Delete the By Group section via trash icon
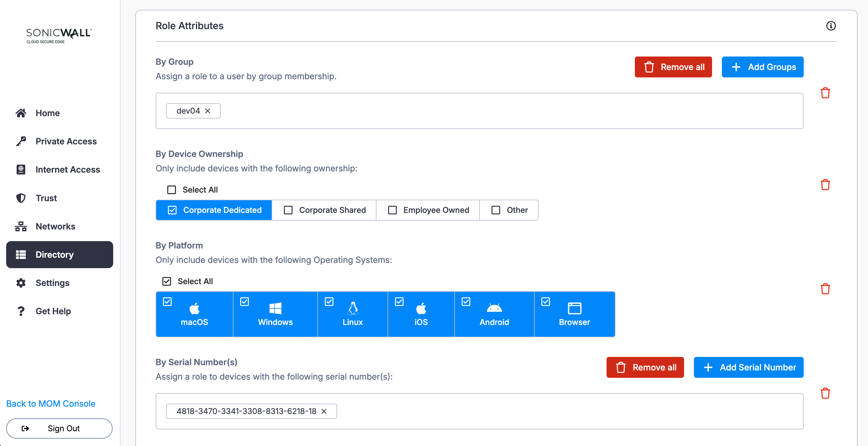Screen dimensions: 868x446 click(825, 93)
